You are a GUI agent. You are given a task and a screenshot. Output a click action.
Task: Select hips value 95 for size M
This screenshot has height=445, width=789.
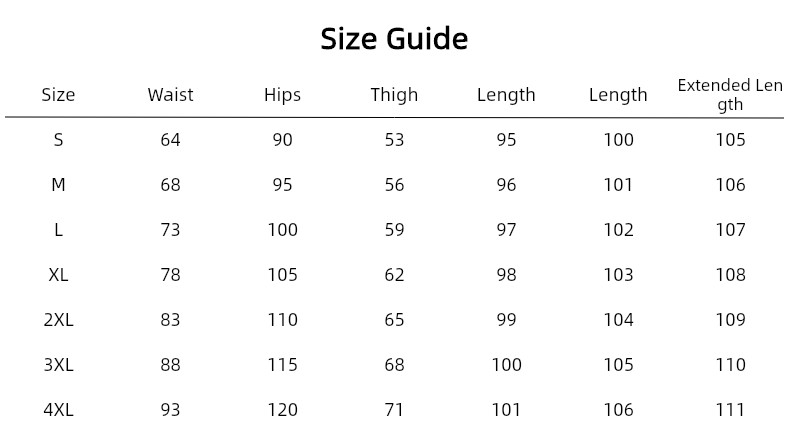pyautogui.click(x=282, y=185)
